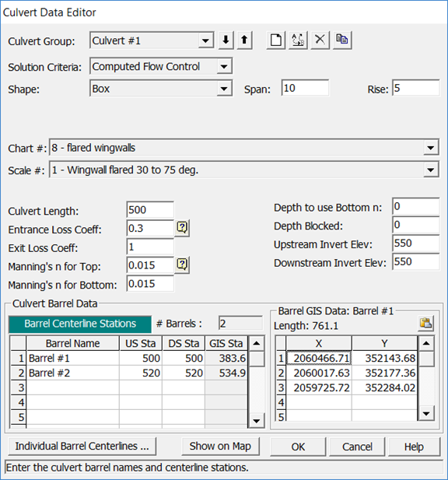Open the Scale # dropdown arrow
This screenshot has height=480, width=448.
(431, 170)
